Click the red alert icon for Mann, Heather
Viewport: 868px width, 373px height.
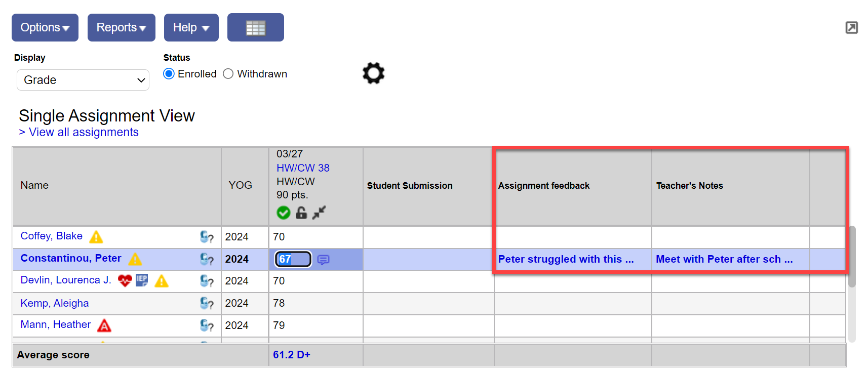(104, 325)
